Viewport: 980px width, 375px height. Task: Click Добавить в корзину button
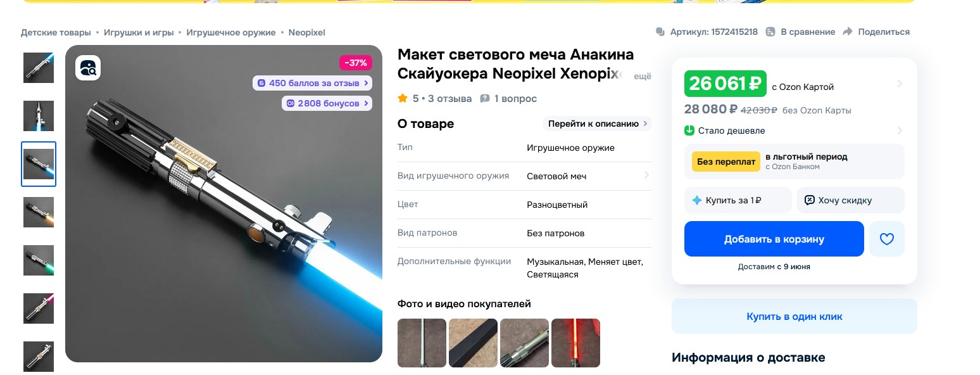click(774, 239)
